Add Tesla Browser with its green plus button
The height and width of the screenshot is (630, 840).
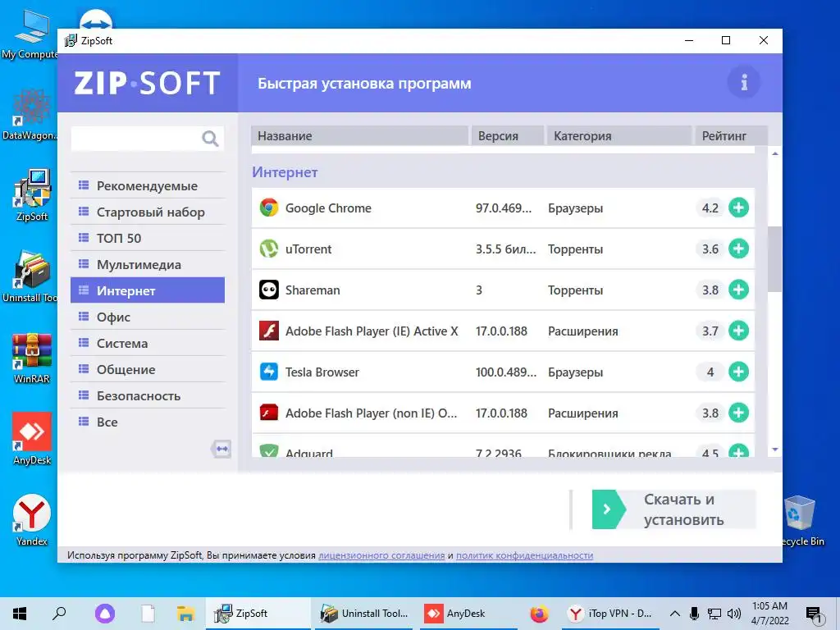point(738,372)
